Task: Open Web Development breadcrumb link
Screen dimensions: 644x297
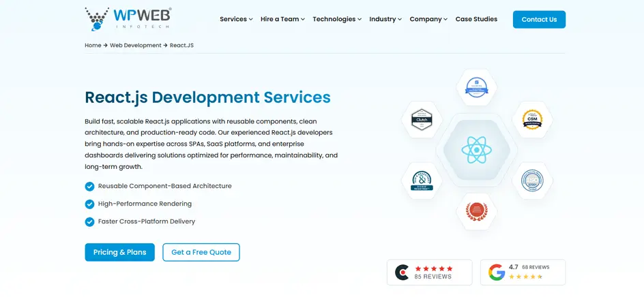Action: pos(136,45)
